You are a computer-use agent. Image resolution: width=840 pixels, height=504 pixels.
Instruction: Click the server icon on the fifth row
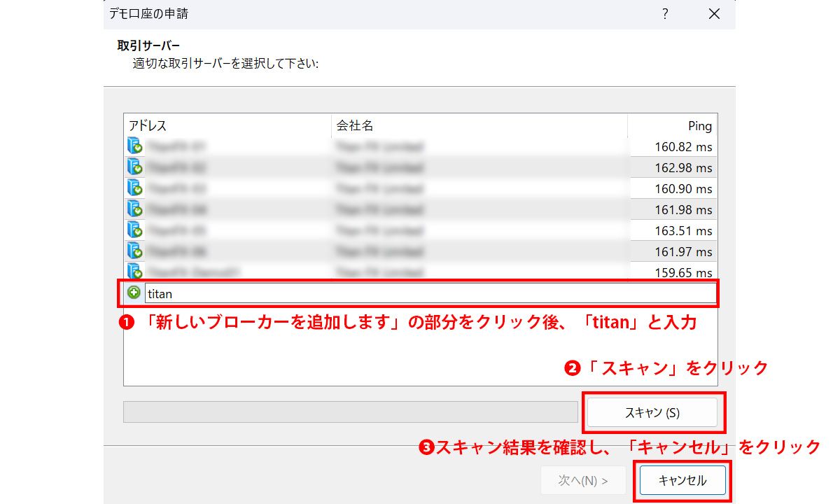point(134,230)
